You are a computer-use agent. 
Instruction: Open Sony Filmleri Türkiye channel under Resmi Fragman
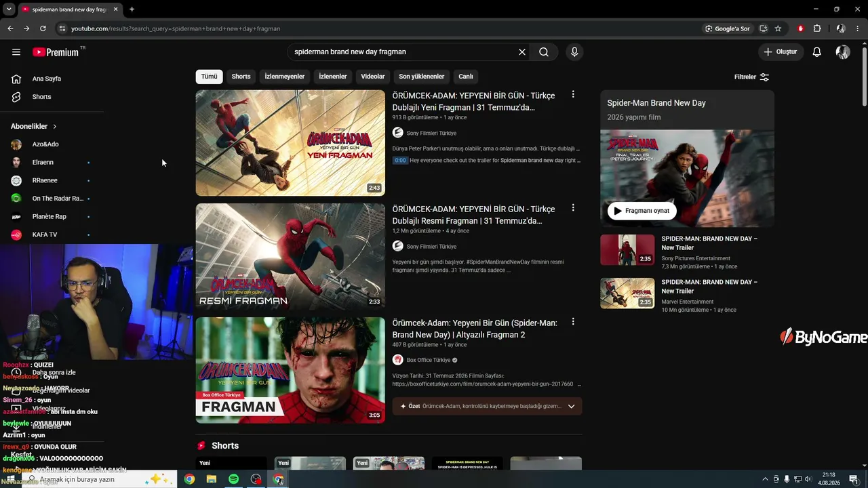431,247
